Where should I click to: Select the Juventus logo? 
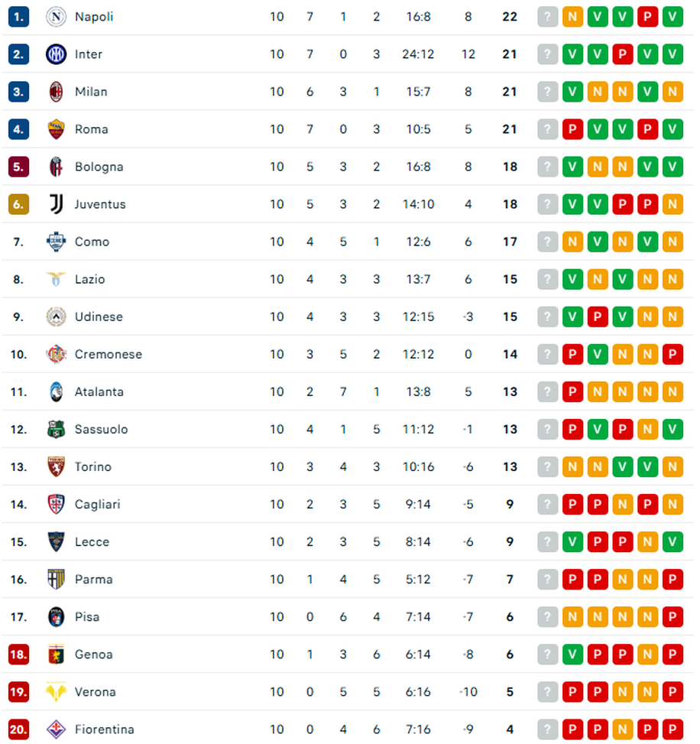[56, 204]
